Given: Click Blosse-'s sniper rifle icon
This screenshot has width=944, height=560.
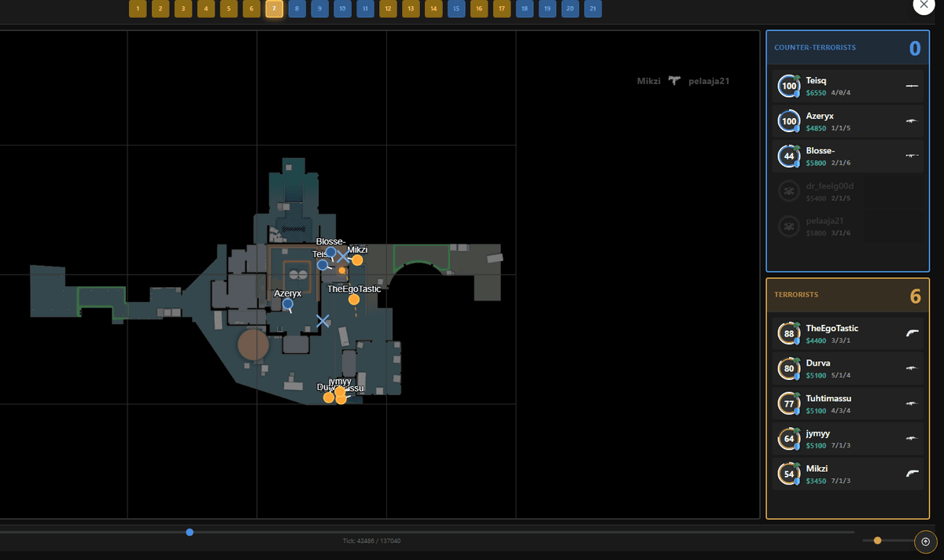Looking at the screenshot, I should [x=913, y=156].
